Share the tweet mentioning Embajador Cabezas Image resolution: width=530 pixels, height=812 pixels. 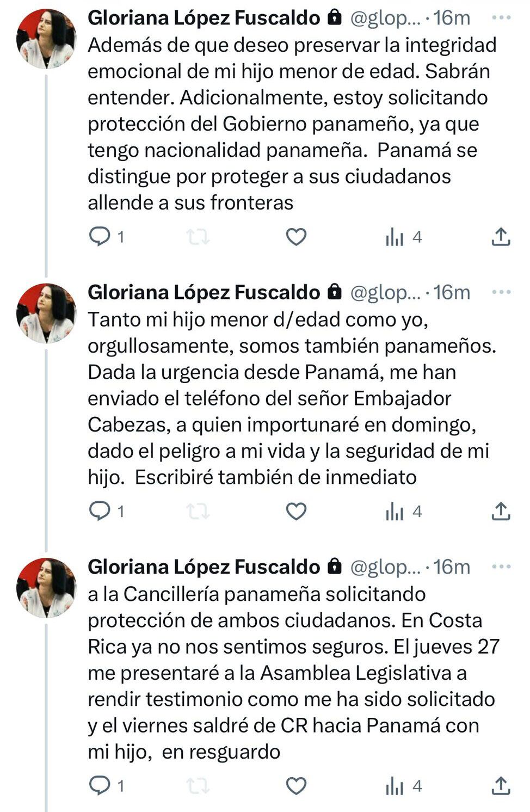501,512
